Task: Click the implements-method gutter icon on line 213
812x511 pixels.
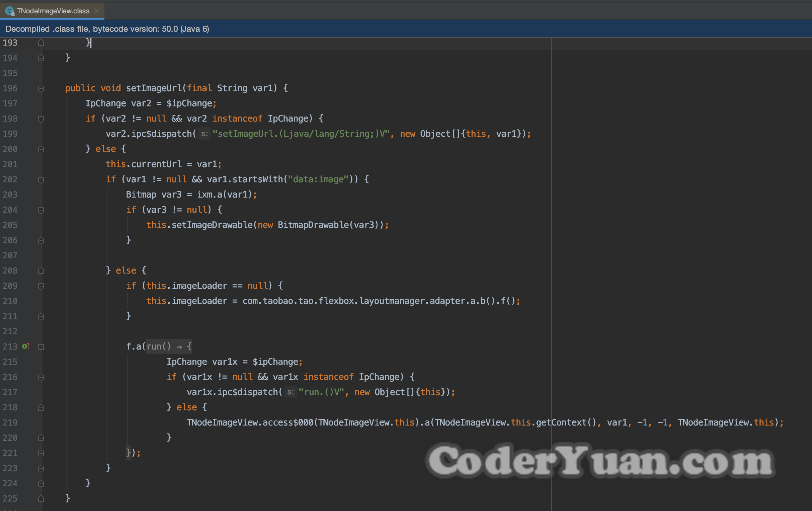Action: [x=26, y=346]
